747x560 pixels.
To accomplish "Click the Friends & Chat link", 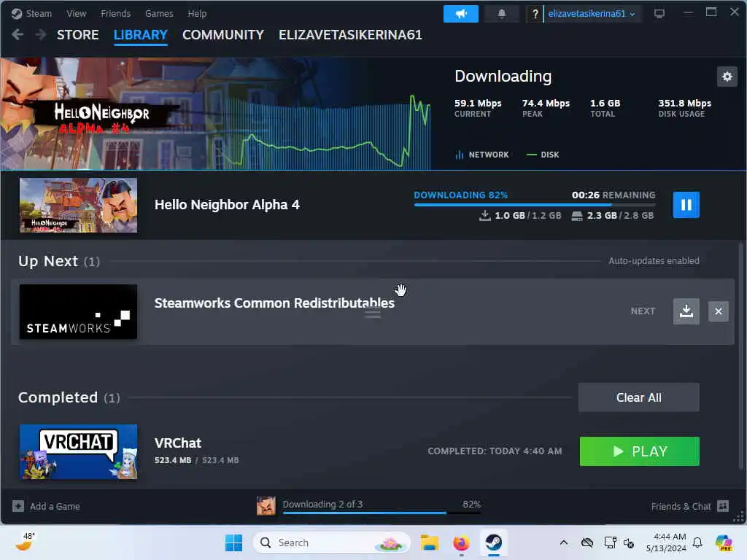I will coord(681,506).
